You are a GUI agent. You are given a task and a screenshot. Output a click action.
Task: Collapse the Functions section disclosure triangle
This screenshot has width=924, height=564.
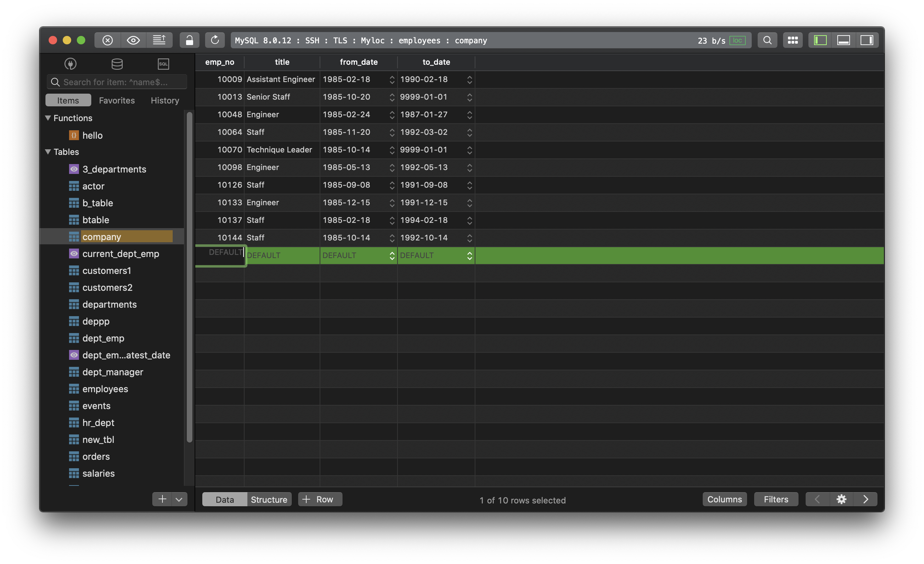(x=48, y=118)
